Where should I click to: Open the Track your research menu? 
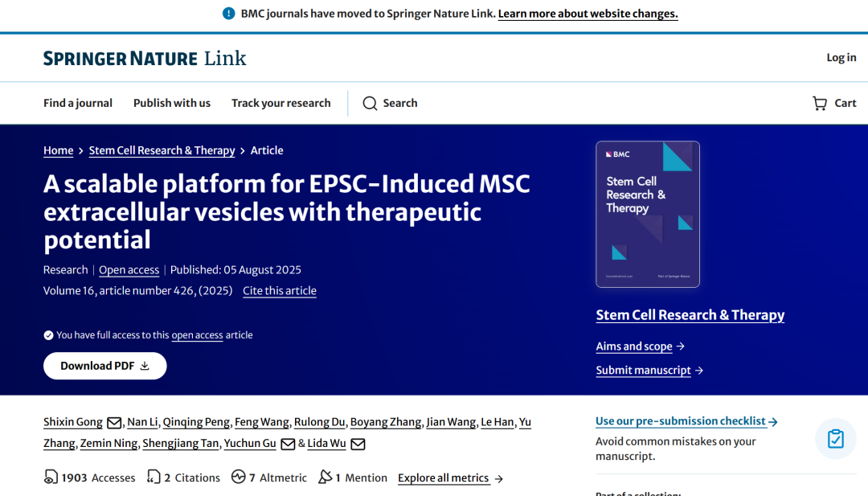click(281, 103)
